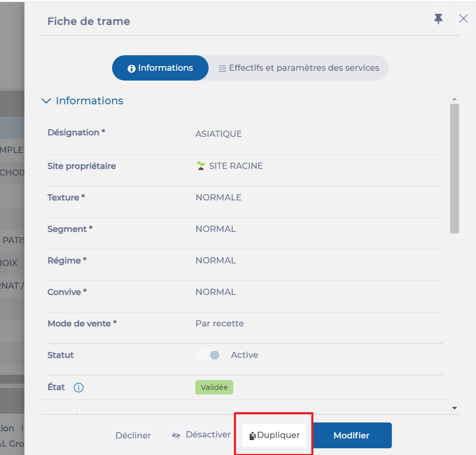Screen dimensions: 476x455
Task: Click the Fiche de trame title
Action: coord(89,21)
